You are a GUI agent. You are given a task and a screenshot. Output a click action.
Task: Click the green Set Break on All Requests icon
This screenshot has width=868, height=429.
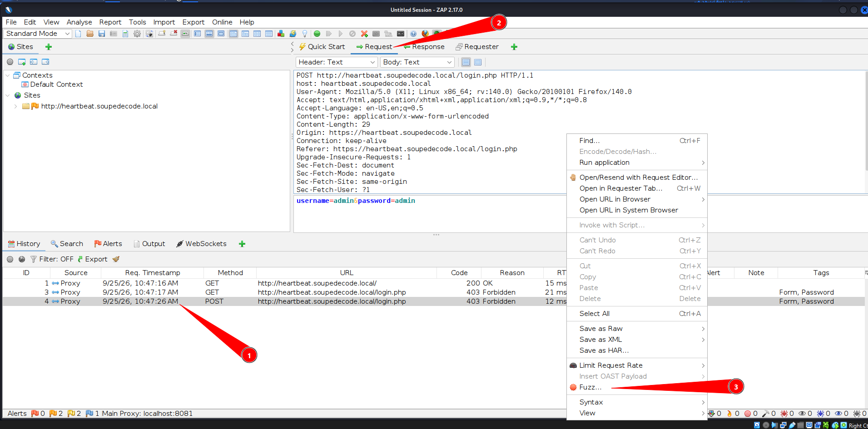click(x=317, y=34)
